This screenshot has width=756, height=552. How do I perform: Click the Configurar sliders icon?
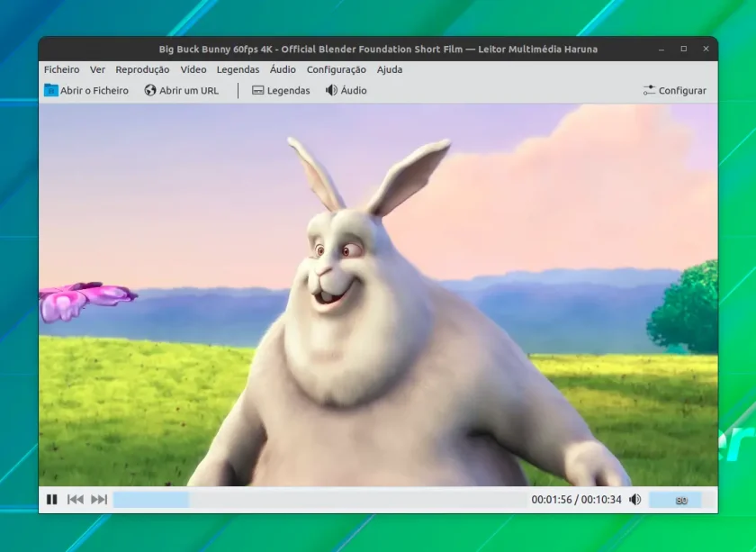(x=649, y=90)
